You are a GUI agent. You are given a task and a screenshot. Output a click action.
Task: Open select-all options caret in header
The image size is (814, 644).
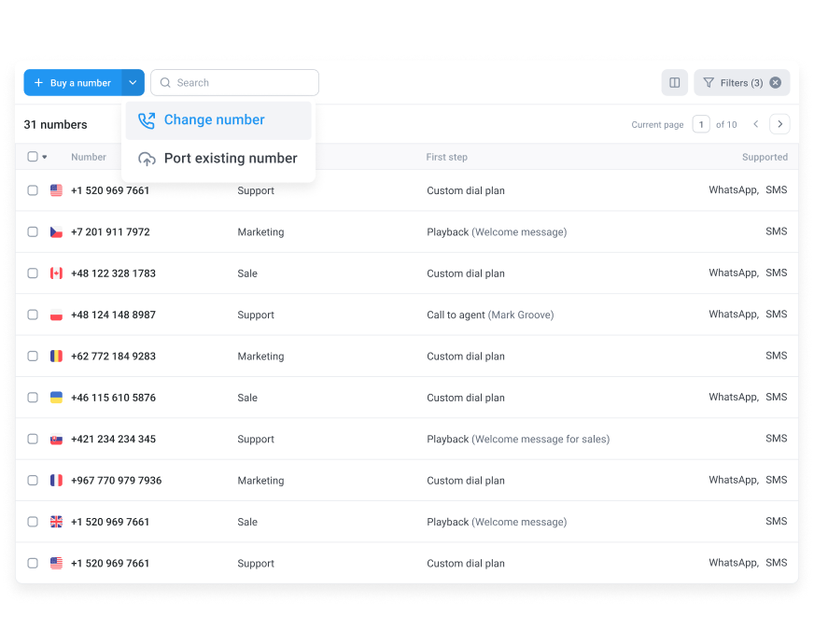pos(45,158)
